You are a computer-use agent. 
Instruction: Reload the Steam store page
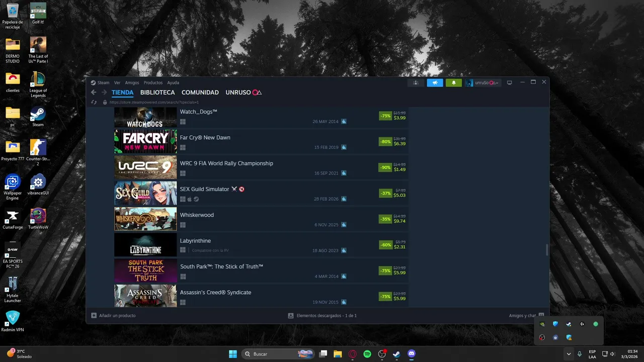tap(94, 102)
